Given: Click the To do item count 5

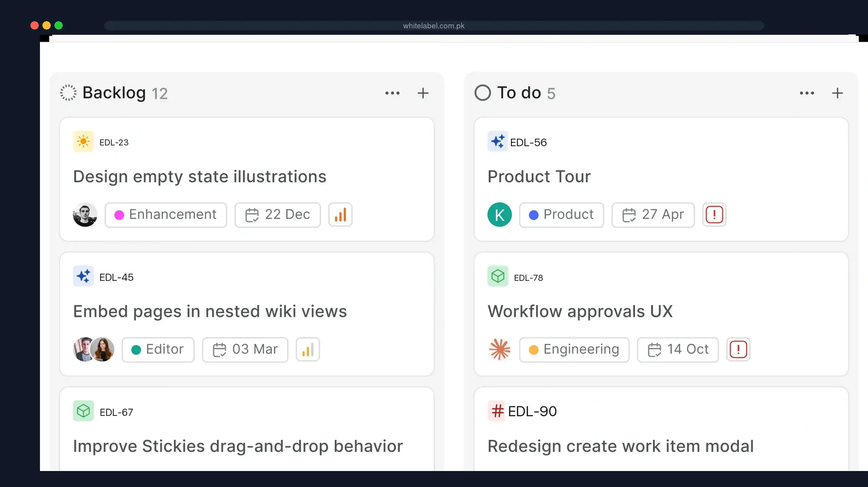Looking at the screenshot, I should [x=551, y=94].
